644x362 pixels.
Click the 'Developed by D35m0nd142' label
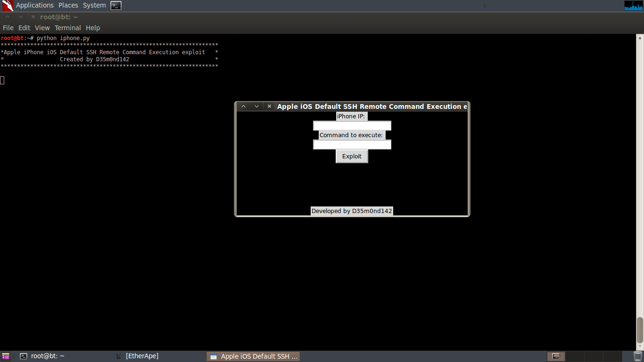point(352,211)
